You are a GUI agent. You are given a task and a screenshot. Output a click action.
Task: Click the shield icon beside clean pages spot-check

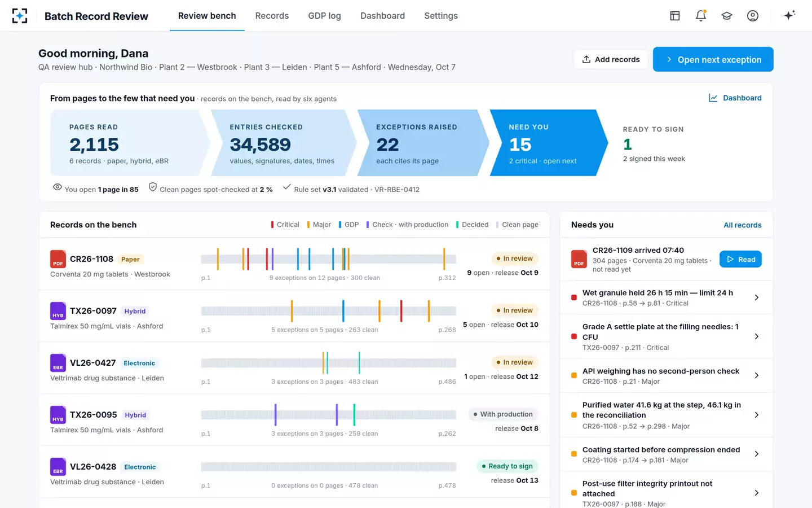point(153,187)
